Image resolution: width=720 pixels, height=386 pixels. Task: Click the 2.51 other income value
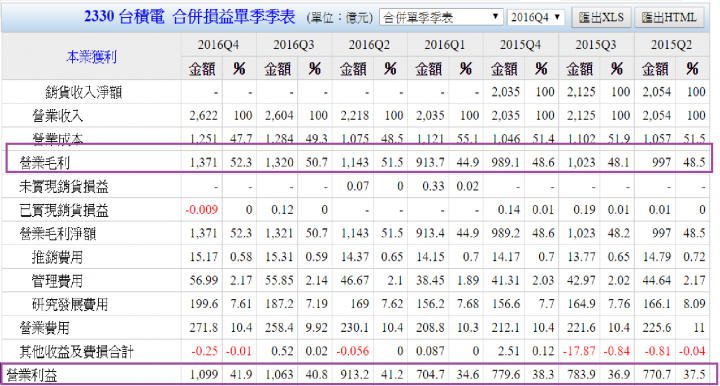(x=509, y=351)
